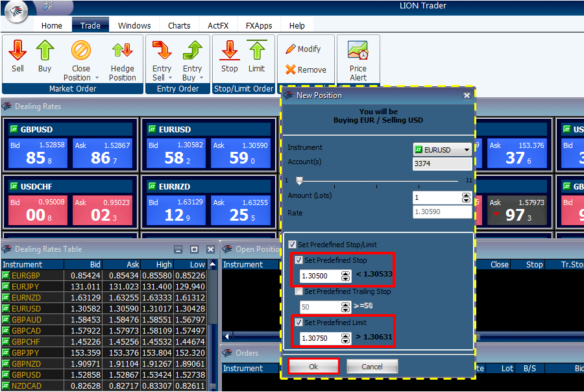Image resolution: width=584 pixels, height=392 pixels.
Task: Click the lot amount slider handle
Action: click(x=299, y=180)
